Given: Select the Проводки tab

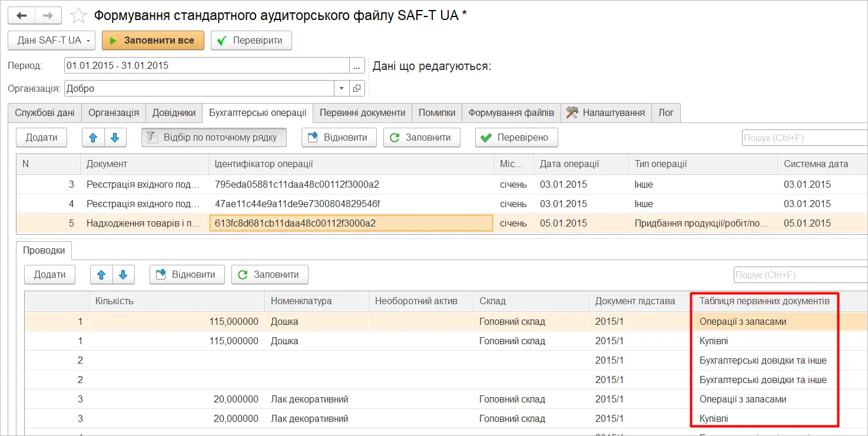Looking at the screenshot, I should coord(44,250).
